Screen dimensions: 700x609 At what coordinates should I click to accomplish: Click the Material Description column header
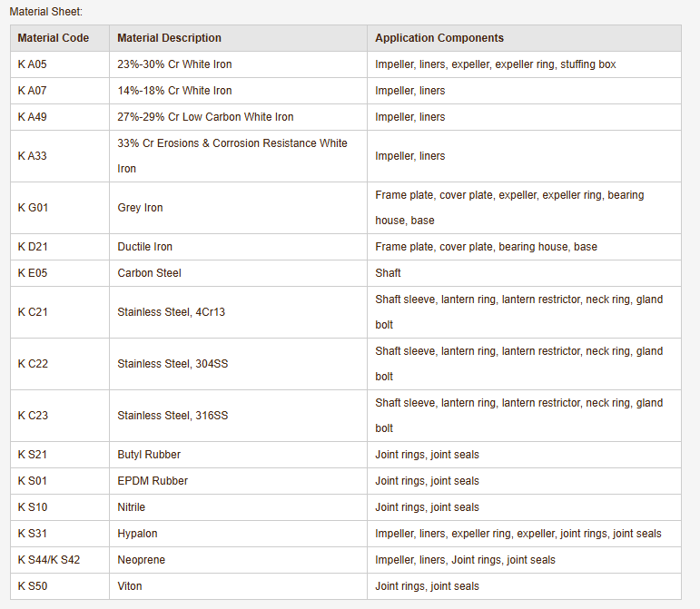169,38
